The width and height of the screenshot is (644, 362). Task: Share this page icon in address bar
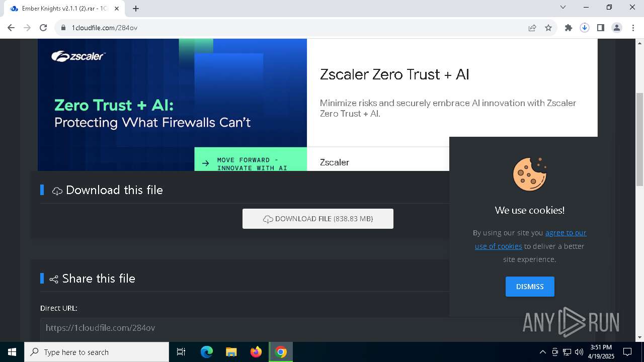pyautogui.click(x=532, y=28)
